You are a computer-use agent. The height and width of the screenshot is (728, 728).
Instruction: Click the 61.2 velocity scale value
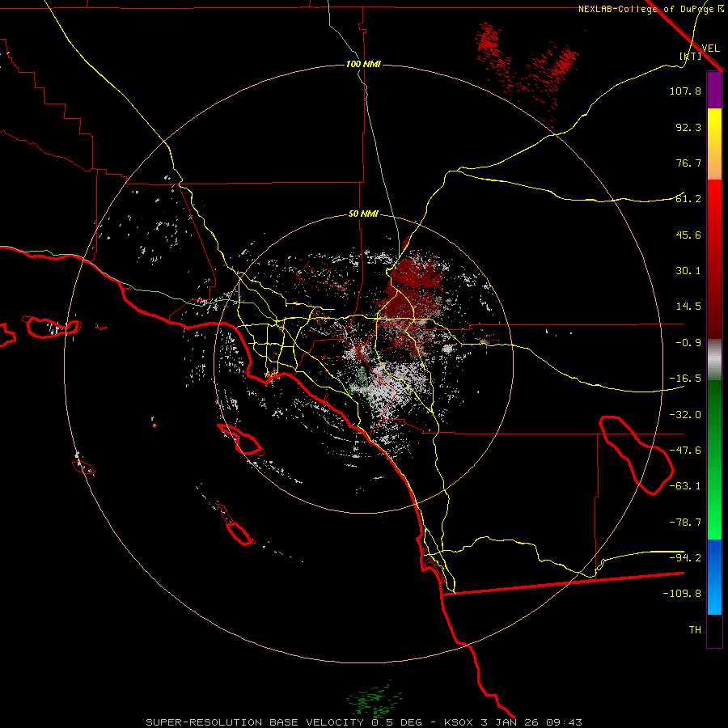[x=688, y=199]
